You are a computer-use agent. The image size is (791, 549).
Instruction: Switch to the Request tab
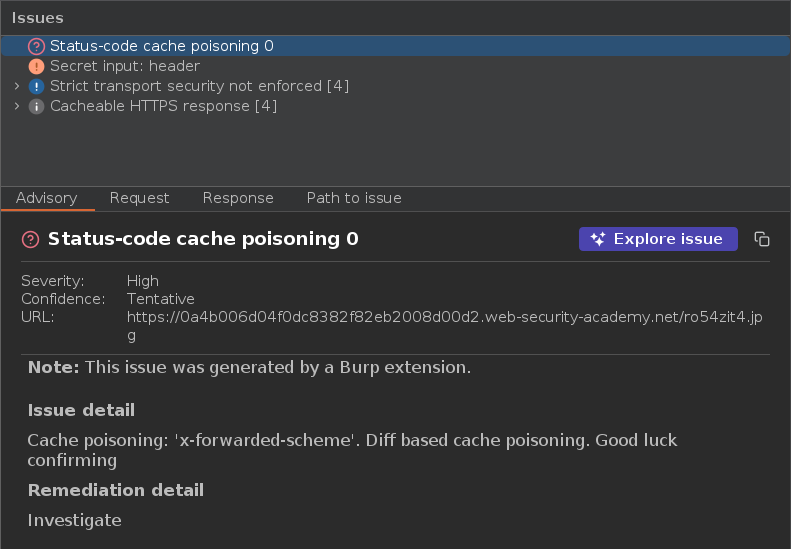click(140, 198)
